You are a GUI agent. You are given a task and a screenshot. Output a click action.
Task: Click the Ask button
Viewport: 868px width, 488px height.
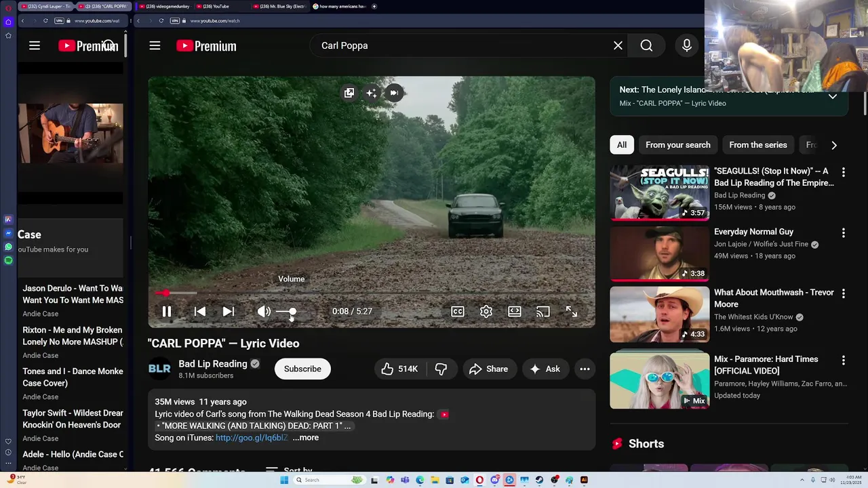click(x=545, y=369)
